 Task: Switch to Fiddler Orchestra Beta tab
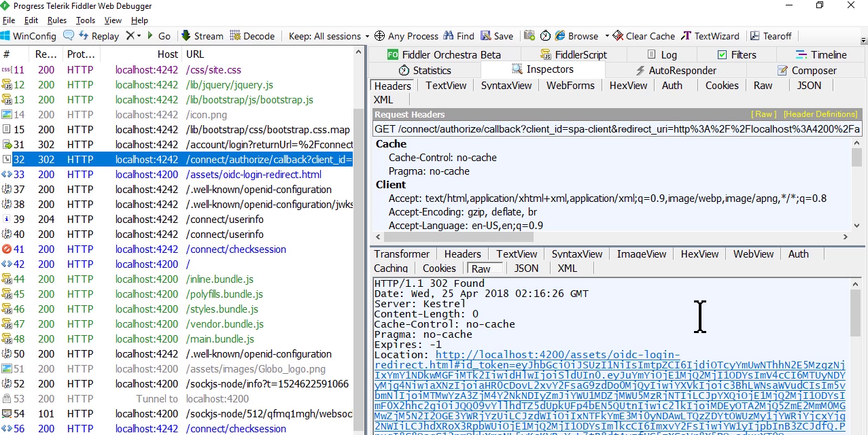click(x=444, y=54)
